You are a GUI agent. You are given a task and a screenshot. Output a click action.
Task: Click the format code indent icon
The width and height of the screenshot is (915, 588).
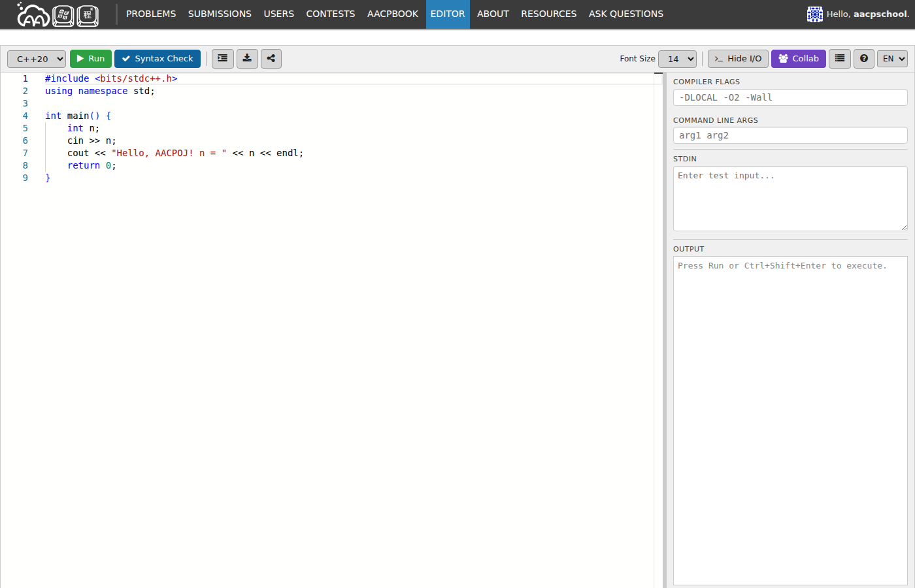click(x=222, y=59)
